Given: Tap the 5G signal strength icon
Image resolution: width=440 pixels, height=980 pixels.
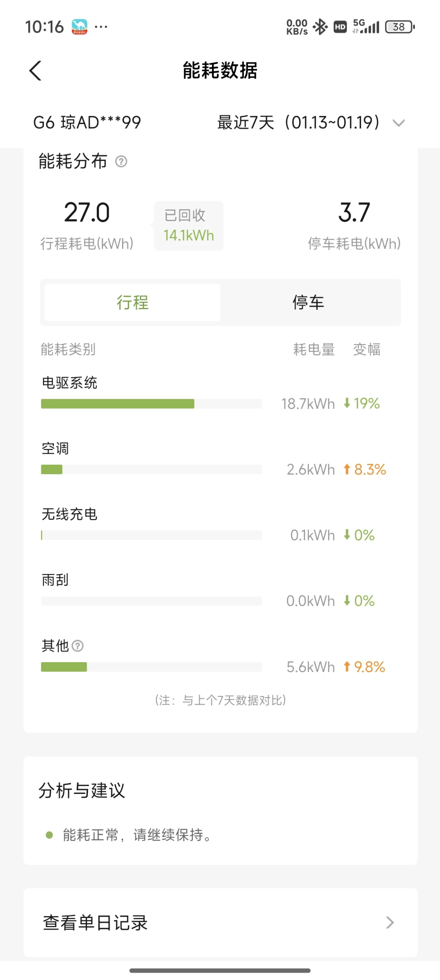Looking at the screenshot, I should coord(366,27).
